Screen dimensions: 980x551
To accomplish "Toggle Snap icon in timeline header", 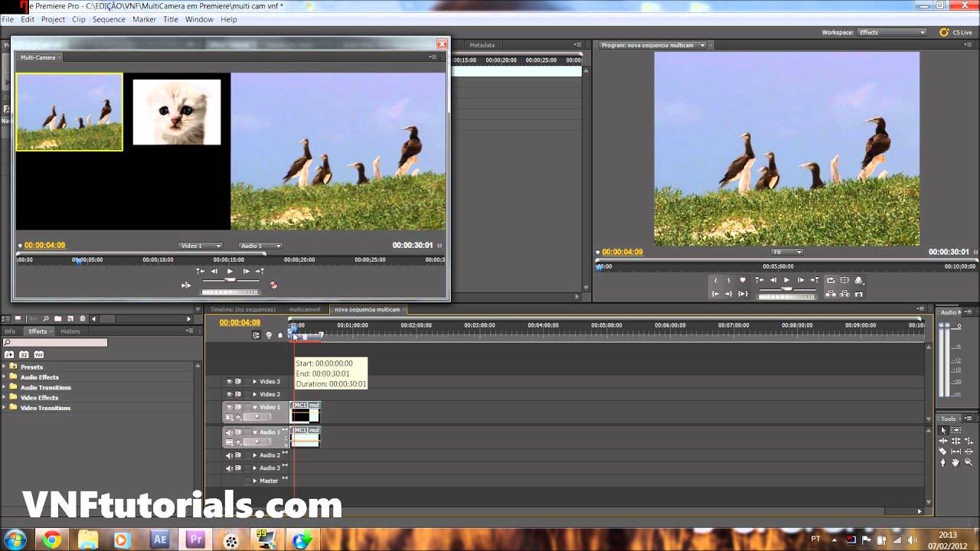I will pyautogui.click(x=256, y=335).
